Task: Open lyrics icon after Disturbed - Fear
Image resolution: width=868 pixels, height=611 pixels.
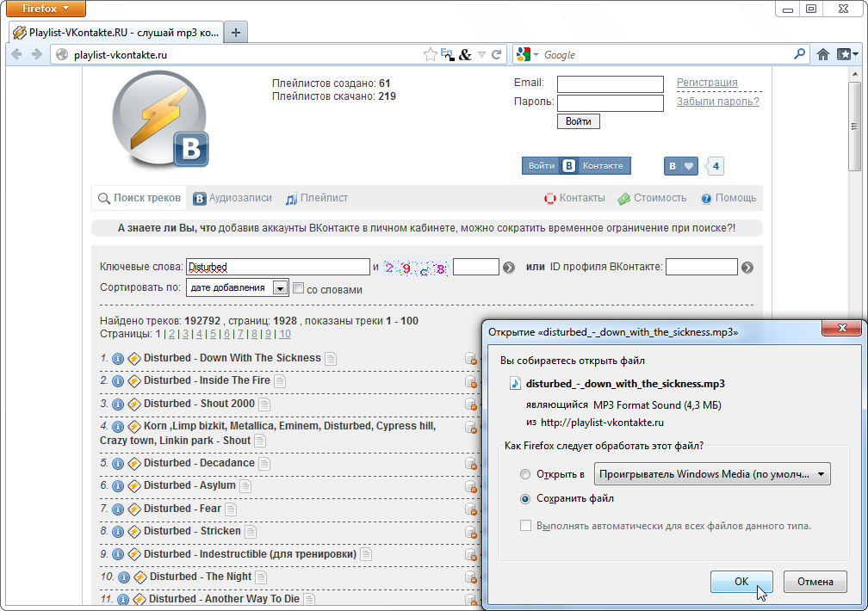Action: pos(231,509)
